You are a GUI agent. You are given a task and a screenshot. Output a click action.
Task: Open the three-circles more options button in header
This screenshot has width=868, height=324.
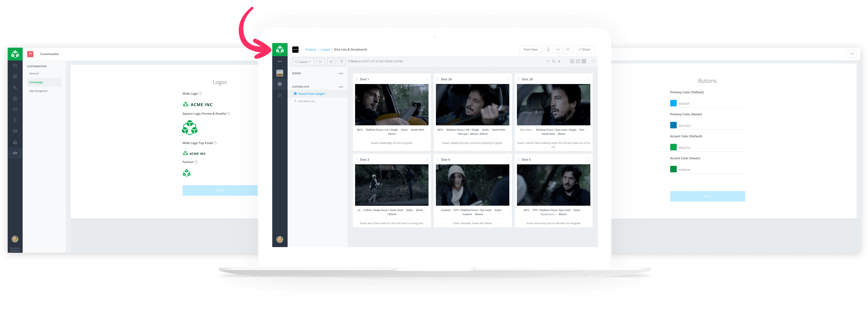click(x=558, y=49)
